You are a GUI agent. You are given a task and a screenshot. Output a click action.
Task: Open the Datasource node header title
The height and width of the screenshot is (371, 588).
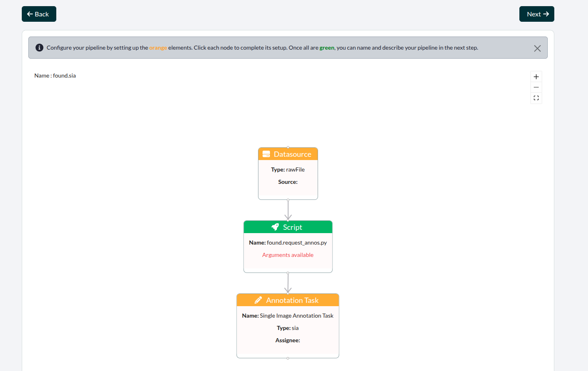pos(293,154)
